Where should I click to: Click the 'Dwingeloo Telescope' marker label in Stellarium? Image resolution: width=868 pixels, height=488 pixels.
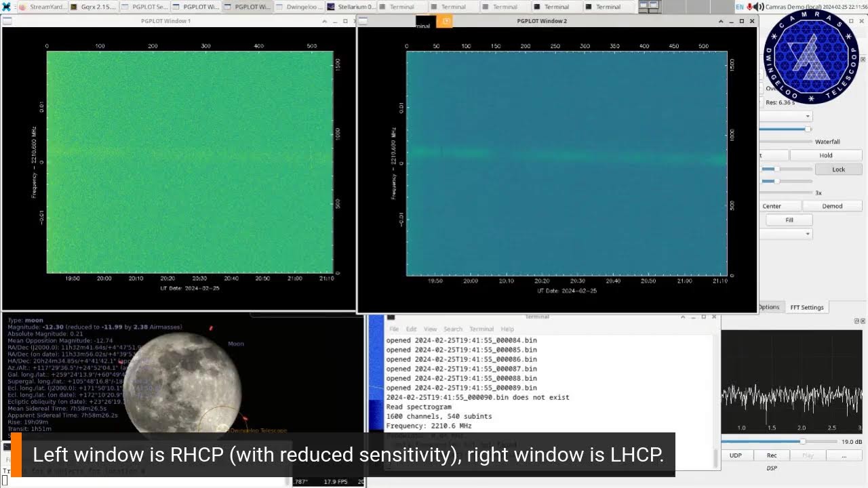point(258,430)
